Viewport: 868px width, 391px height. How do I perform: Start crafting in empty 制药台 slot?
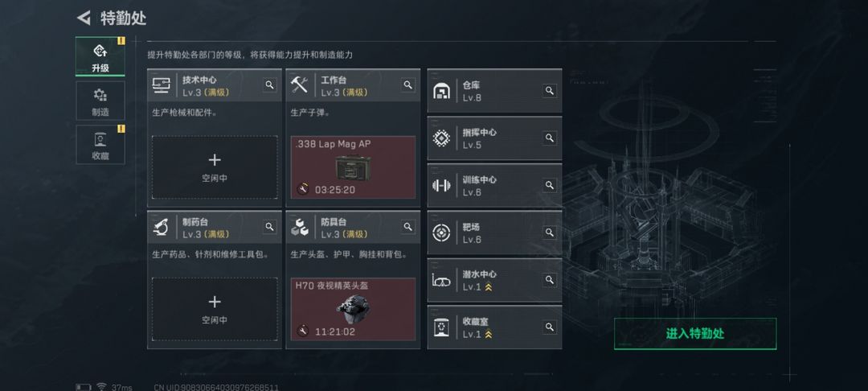215,309
